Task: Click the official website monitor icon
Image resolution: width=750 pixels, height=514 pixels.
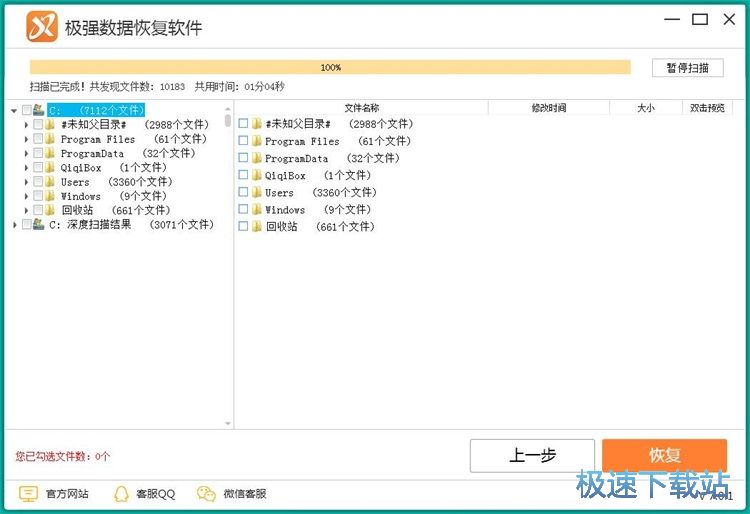Action: point(28,494)
